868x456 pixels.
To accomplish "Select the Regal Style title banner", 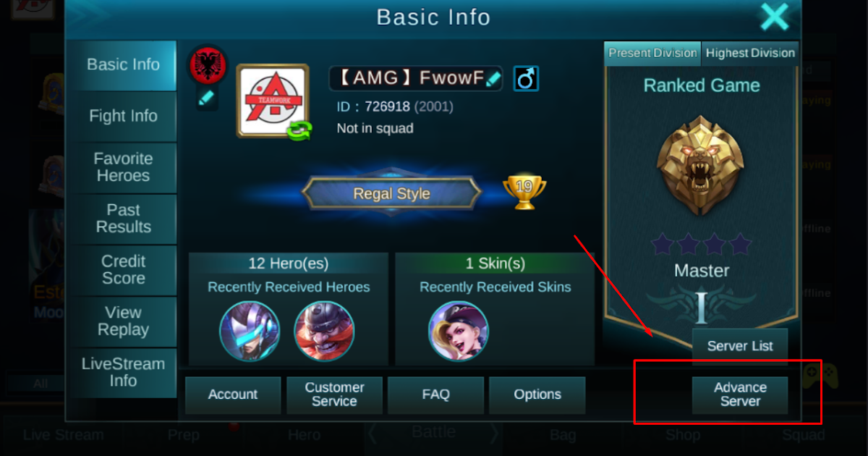I will [x=391, y=194].
